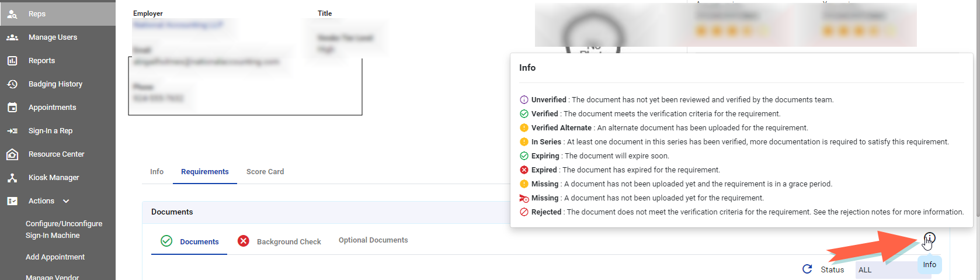Click the Kiosk Manager icon
This screenshot has width=980, height=280.
12,178
